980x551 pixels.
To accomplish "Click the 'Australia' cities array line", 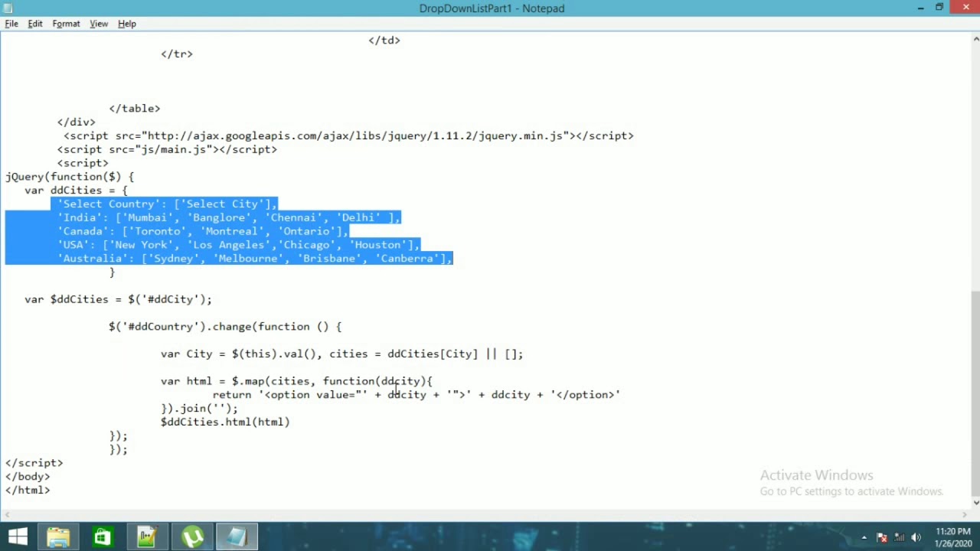I will tap(255, 259).
